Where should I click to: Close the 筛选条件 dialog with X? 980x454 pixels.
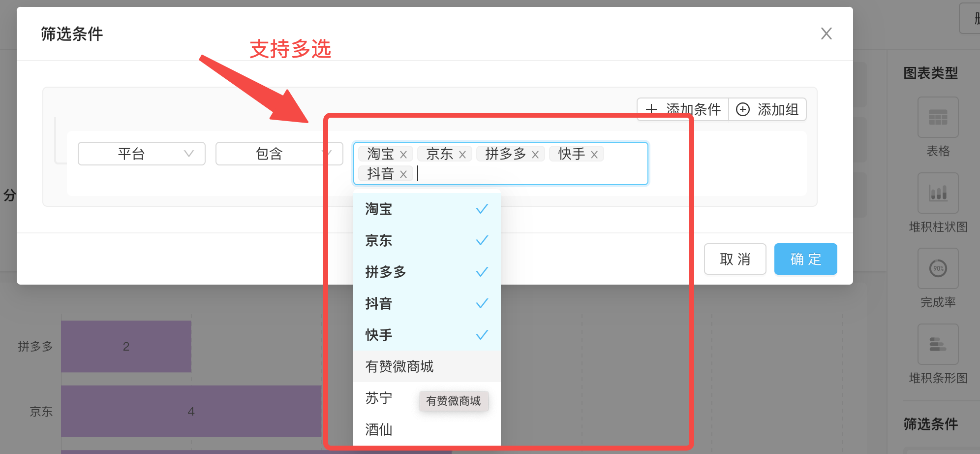826,33
